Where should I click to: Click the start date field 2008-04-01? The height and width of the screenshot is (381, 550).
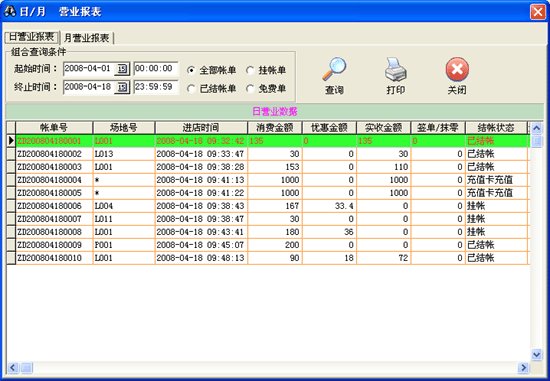pyautogui.click(x=89, y=68)
